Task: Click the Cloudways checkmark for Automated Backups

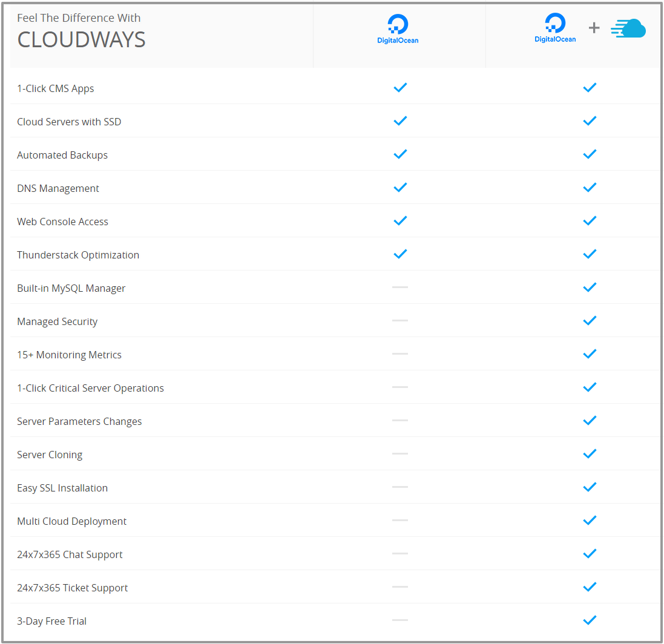Action: pos(590,154)
